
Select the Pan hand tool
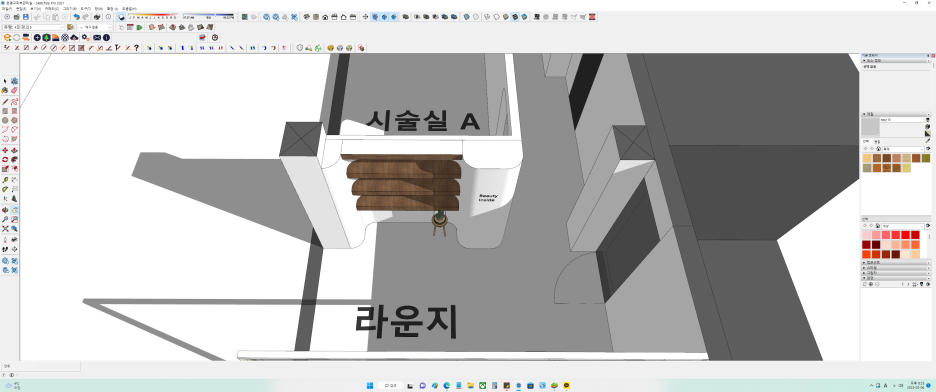pos(14,209)
